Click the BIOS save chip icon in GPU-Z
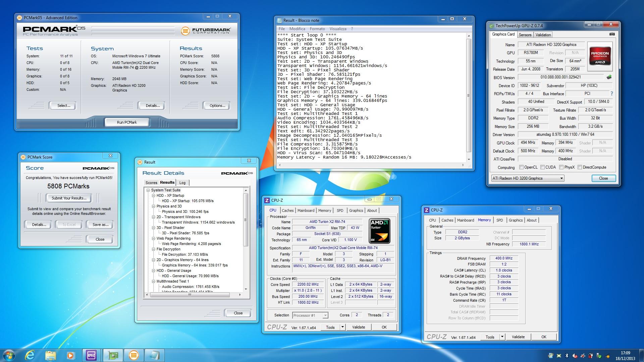 click(x=609, y=77)
